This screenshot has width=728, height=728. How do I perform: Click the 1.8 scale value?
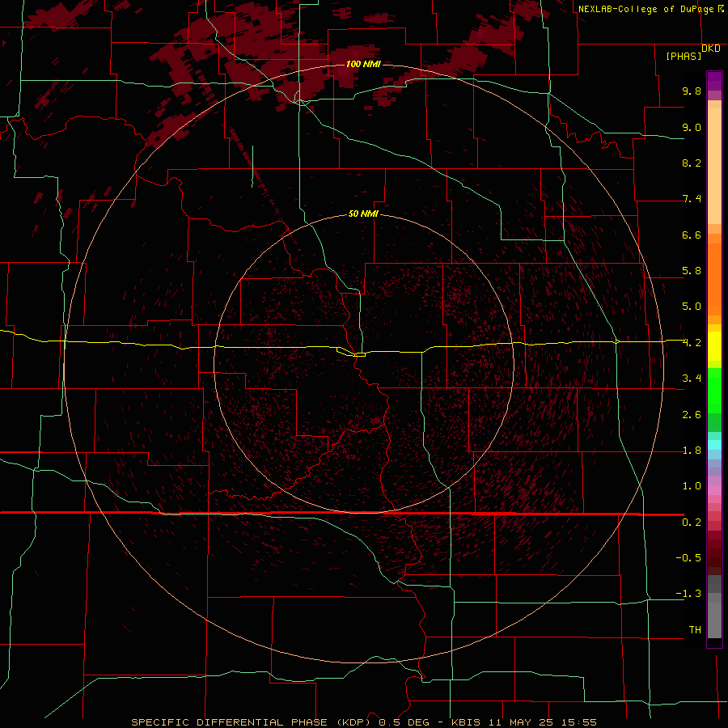pos(692,451)
